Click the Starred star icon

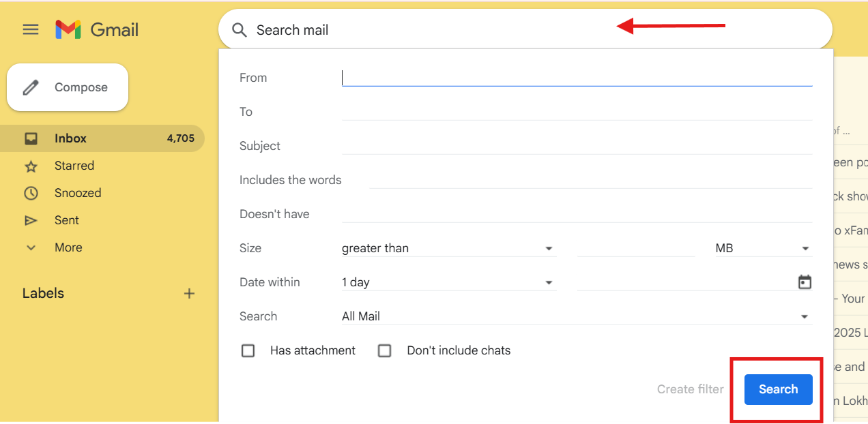point(31,166)
